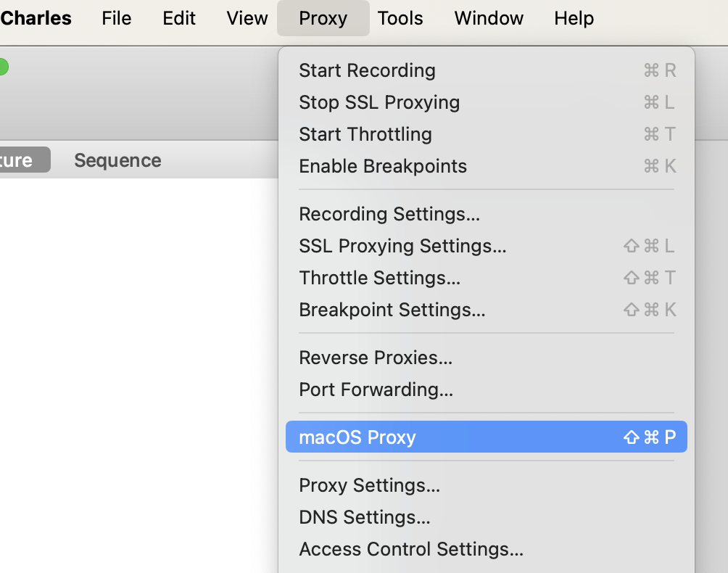Viewport: 728px width, 573px height.
Task: Click Start Recording in Proxy menu
Action: click(x=367, y=70)
